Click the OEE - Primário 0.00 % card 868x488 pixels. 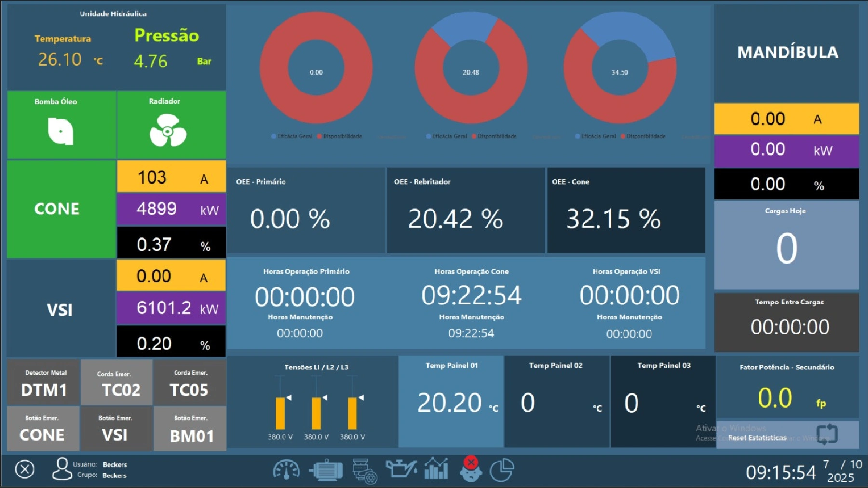click(306, 210)
